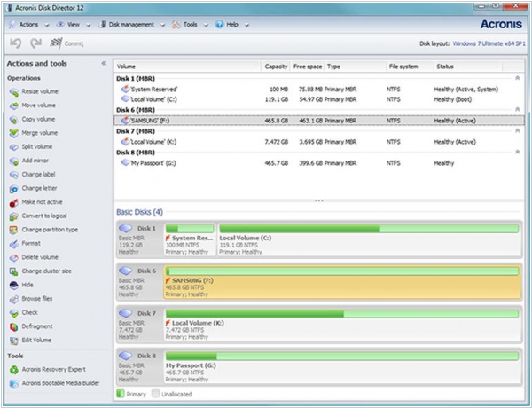This screenshot has width=532, height=408.
Task: Click the Change letter text link
Action: (39, 188)
